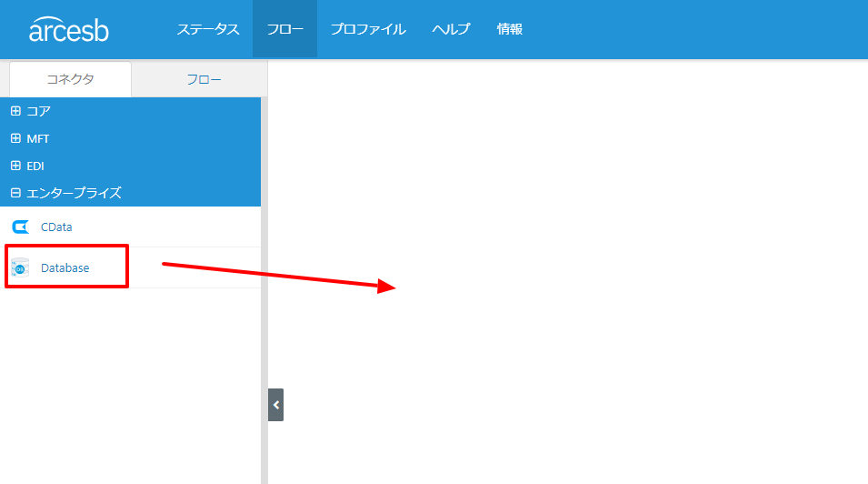Image resolution: width=868 pixels, height=484 pixels.
Task: Click the MFT category label
Action: tap(37, 138)
